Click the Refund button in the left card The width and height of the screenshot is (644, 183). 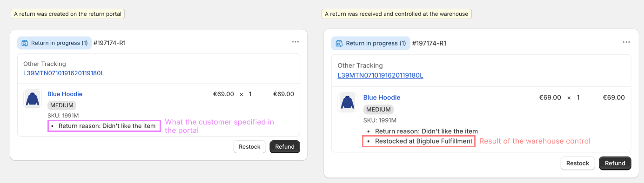pyautogui.click(x=285, y=147)
